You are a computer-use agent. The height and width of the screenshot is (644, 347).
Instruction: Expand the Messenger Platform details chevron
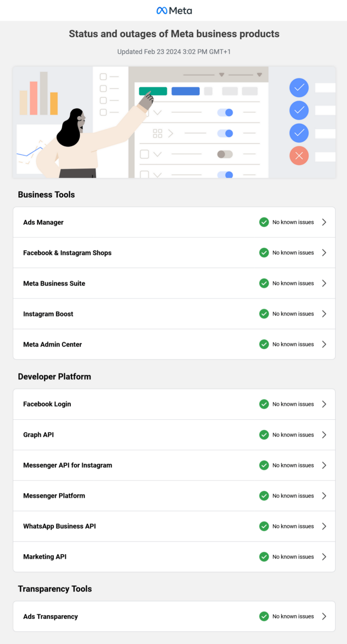(x=324, y=496)
